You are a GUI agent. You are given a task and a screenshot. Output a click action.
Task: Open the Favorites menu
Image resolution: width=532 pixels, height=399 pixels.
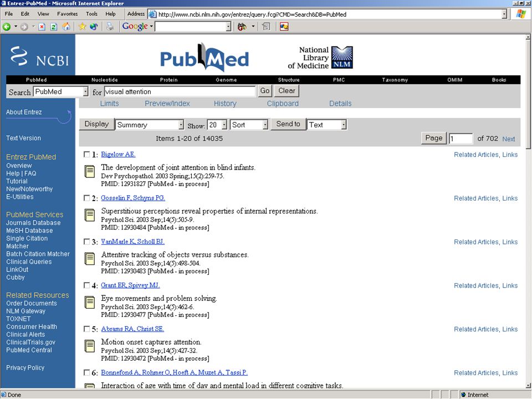67,14
